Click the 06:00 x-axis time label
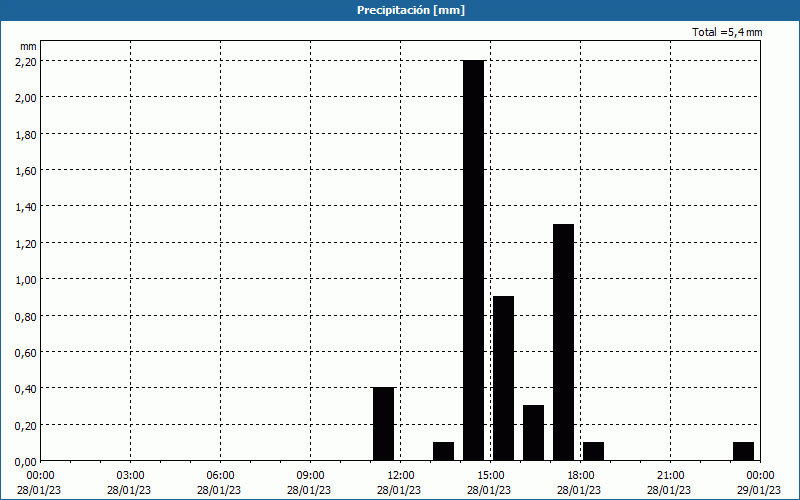800x500 pixels. click(x=220, y=476)
